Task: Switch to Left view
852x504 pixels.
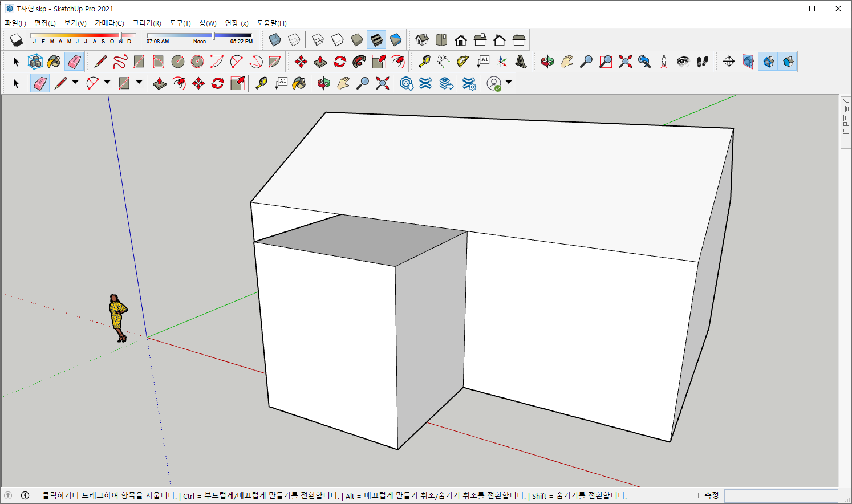Action: pos(519,40)
